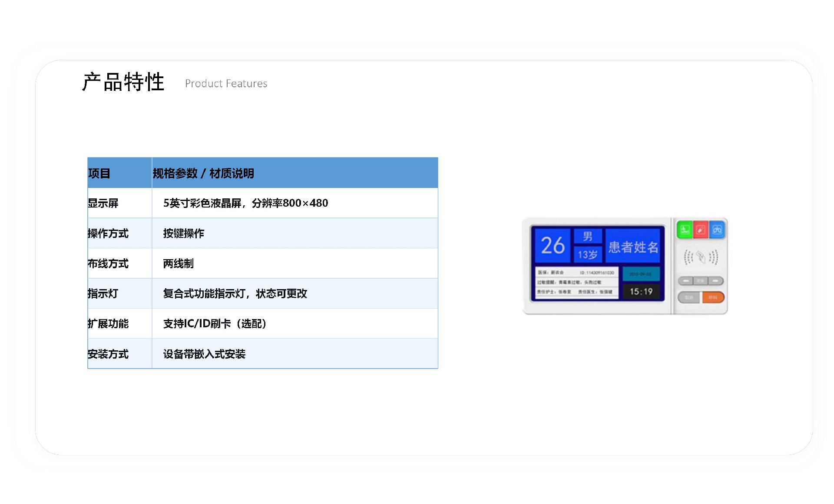The height and width of the screenshot is (504, 834).
Task: Tap the card-swipe sensor icon on the device
Action: coord(701,257)
